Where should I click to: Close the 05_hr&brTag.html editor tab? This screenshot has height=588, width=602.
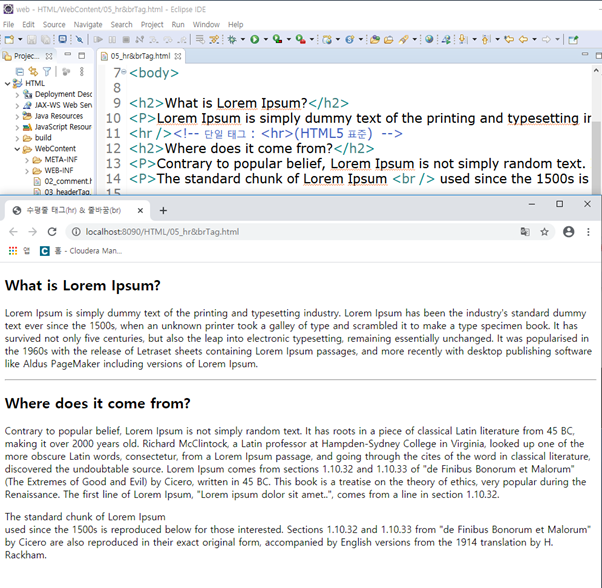coord(178,56)
